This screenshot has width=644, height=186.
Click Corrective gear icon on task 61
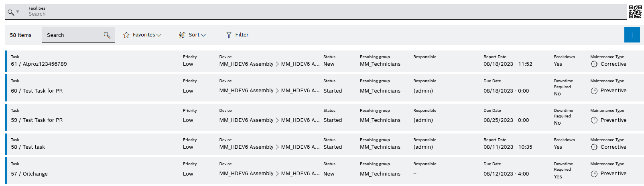(594, 64)
